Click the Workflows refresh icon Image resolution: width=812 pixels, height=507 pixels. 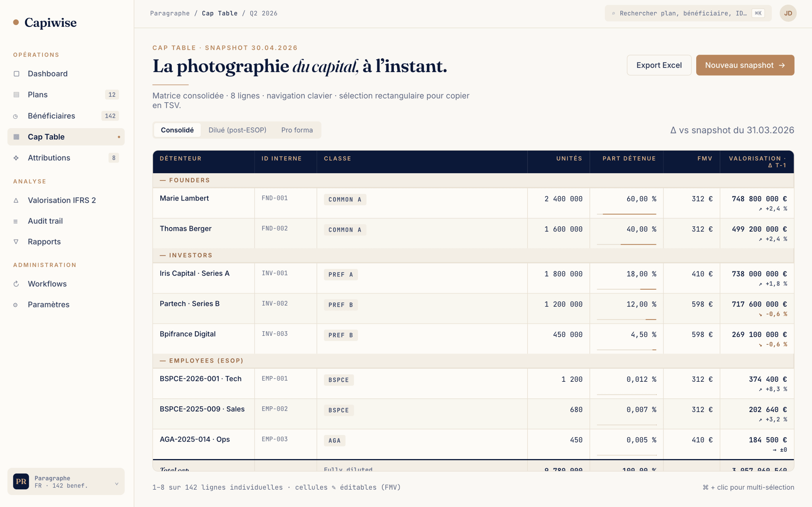(x=16, y=284)
